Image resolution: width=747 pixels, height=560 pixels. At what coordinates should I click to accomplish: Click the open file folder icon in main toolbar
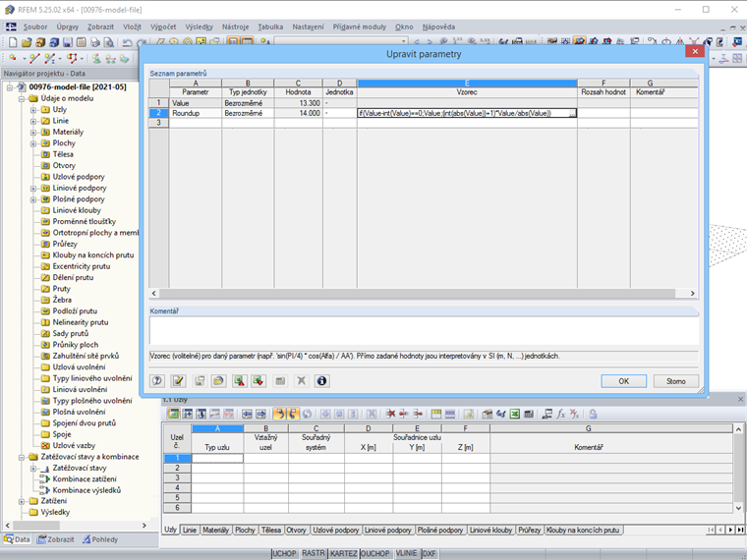click(27, 42)
